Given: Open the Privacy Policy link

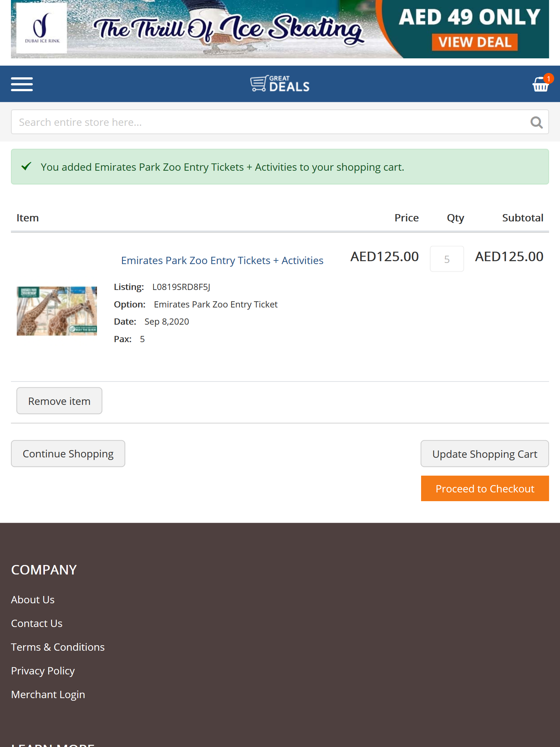Looking at the screenshot, I should pos(43,671).
